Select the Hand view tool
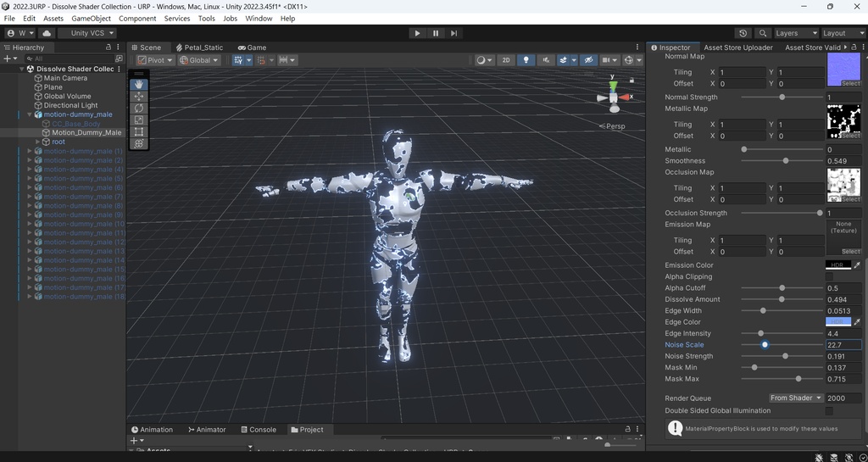Image resolution: width=868 pixels, height=462 pixels. pos(138,84)
